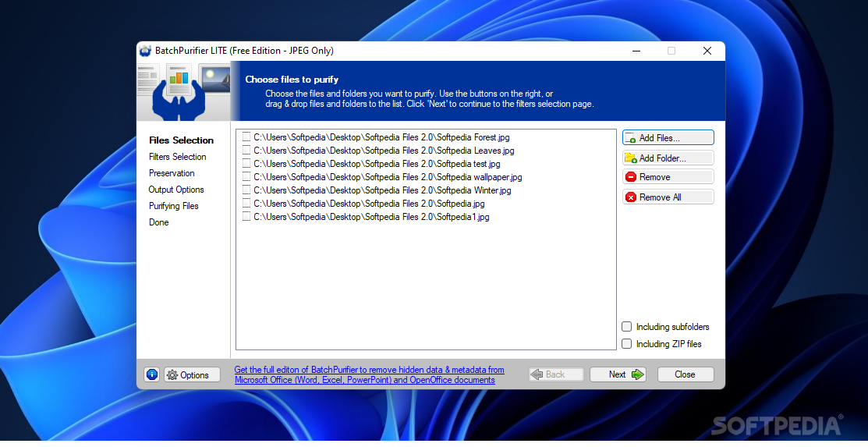Image resolution: width=868 pixels, height=447 pixels.
Task: Click the Add Files button
Action: point(668,138)
